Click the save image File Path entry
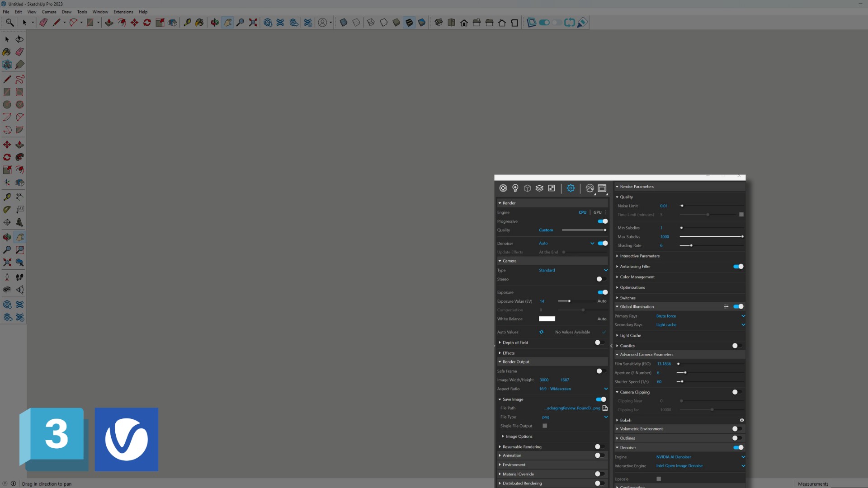This screenshot has width=868, height=488. [571, 408]
